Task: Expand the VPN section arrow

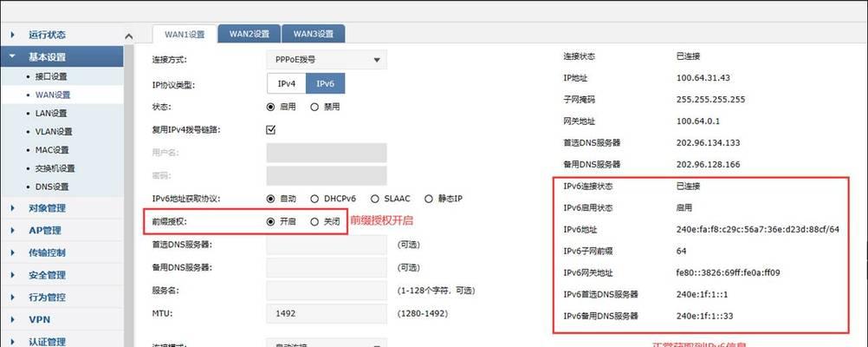Action: 12,320
